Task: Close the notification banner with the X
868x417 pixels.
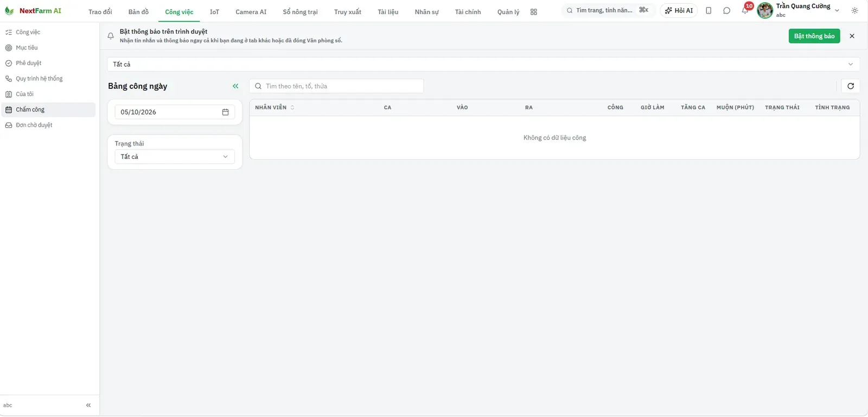Action: click(x=852, y=36)
